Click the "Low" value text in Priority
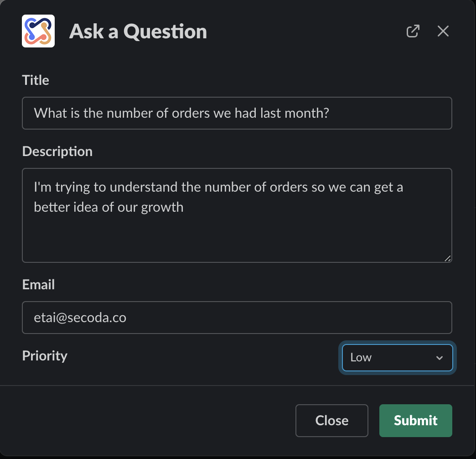 (361, 358)
